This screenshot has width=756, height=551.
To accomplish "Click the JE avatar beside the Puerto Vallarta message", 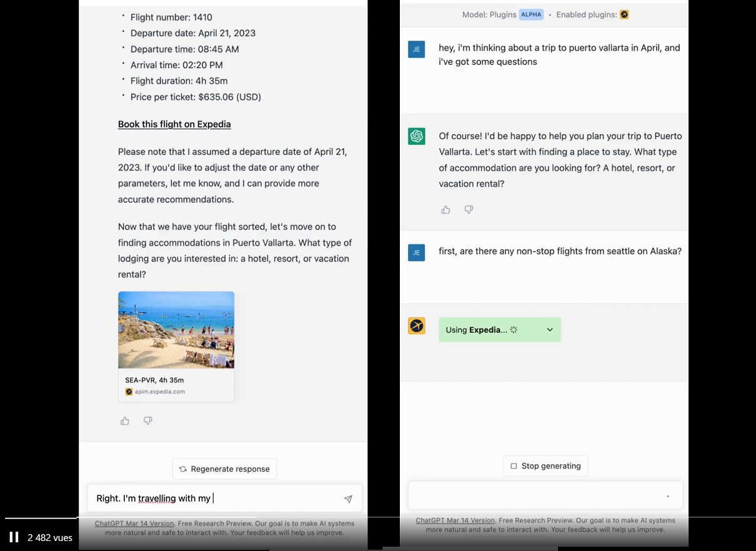I will [417, 49].
